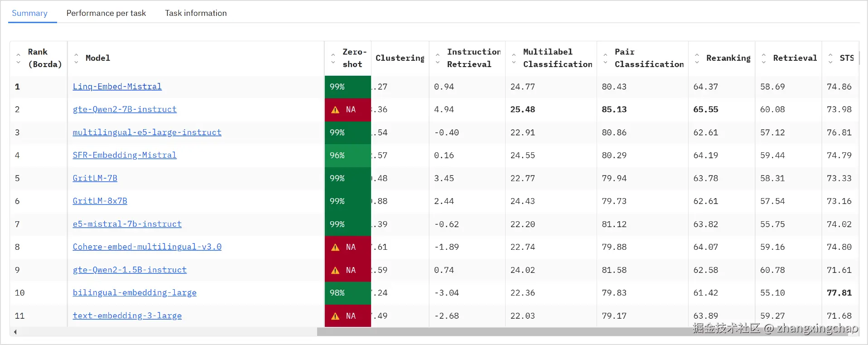Click the 24.77 Multilabel Classification value
The height and width of the screenshot is (345, 868).
tap(523, 87)
